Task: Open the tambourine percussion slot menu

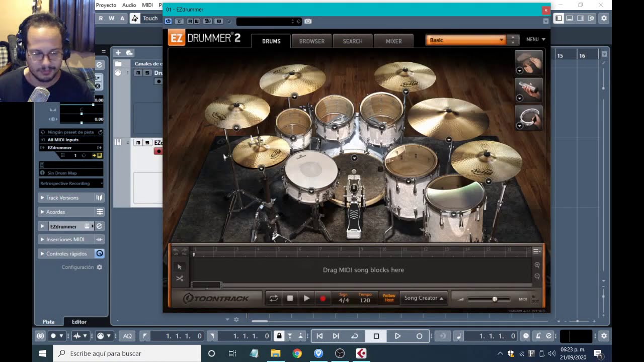Action: (x=520, y=126)
